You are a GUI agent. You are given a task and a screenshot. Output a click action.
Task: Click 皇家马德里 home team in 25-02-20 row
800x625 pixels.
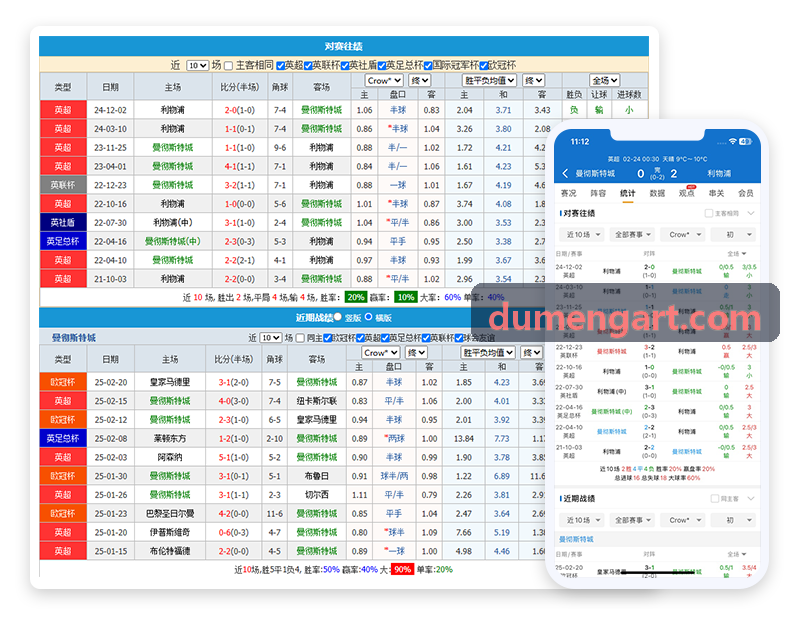pyautogui.click(x=170, y=382)
